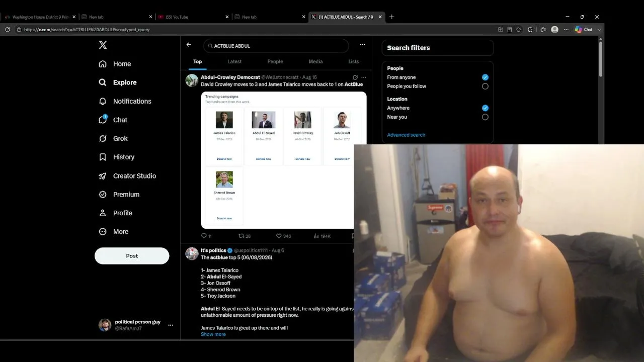The image size is (644, 362).
Task: Select the 'Anywhere' location filter
Action: pos(485,108)
